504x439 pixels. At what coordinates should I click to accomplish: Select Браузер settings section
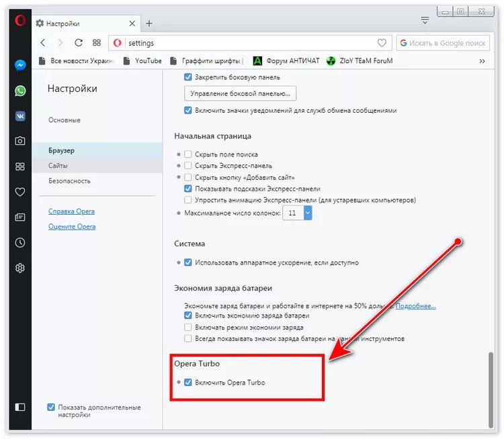(x=97, y=150)
